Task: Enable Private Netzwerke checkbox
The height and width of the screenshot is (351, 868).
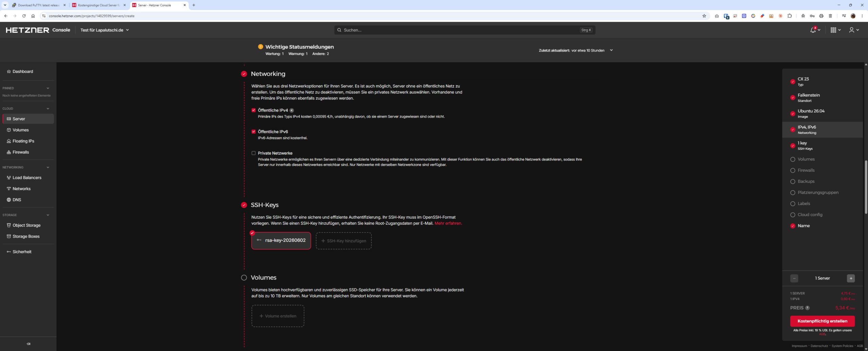Action: (253, 153)
